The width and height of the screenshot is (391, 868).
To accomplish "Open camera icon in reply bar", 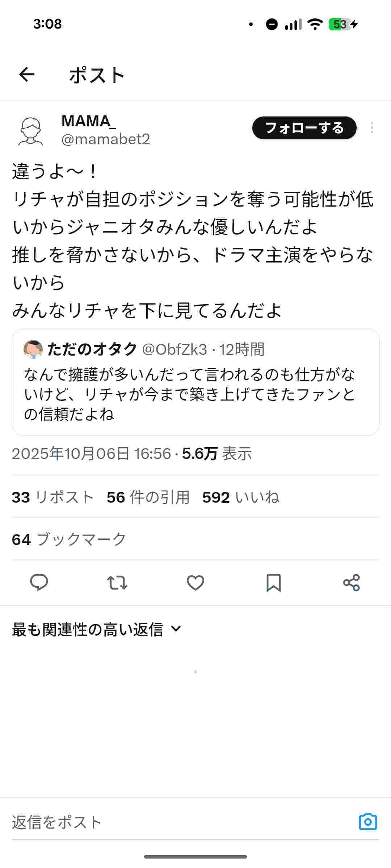I will pos(368,822).
